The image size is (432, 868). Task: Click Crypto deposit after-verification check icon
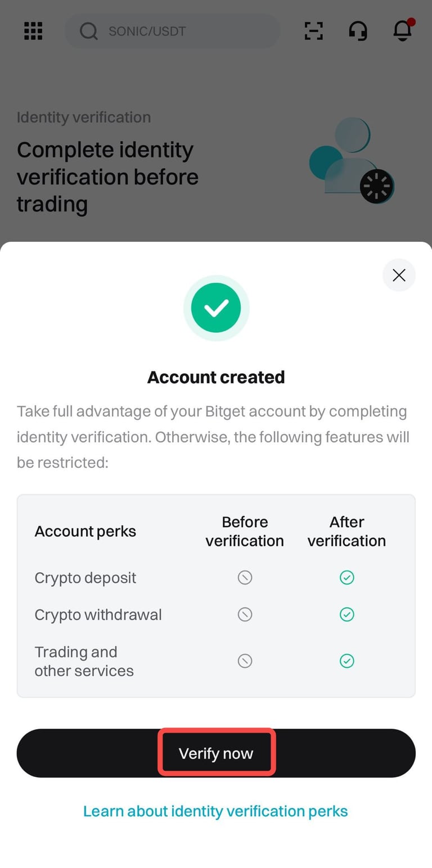[347, 577]
